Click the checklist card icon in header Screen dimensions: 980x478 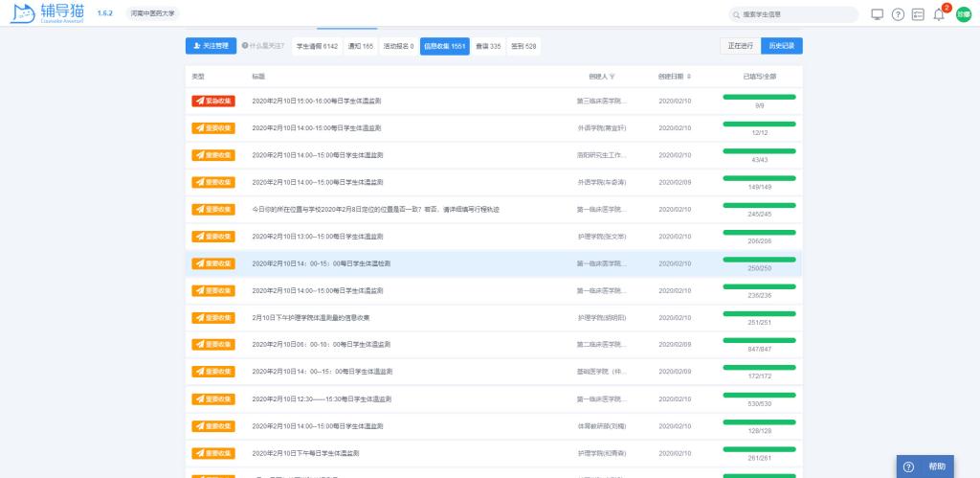tap(918, 14)
